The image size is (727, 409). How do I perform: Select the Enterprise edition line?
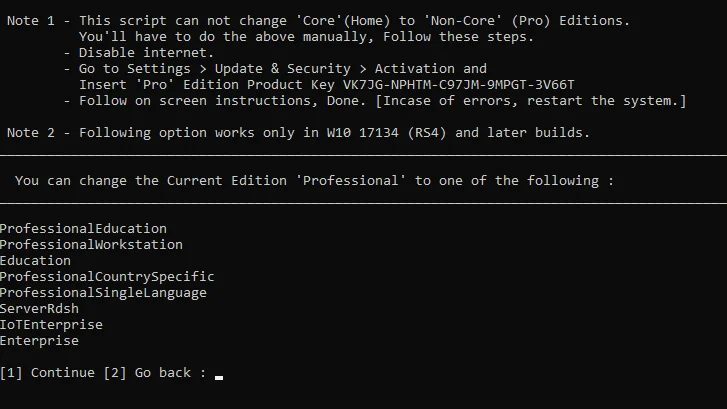click(39, 341)
